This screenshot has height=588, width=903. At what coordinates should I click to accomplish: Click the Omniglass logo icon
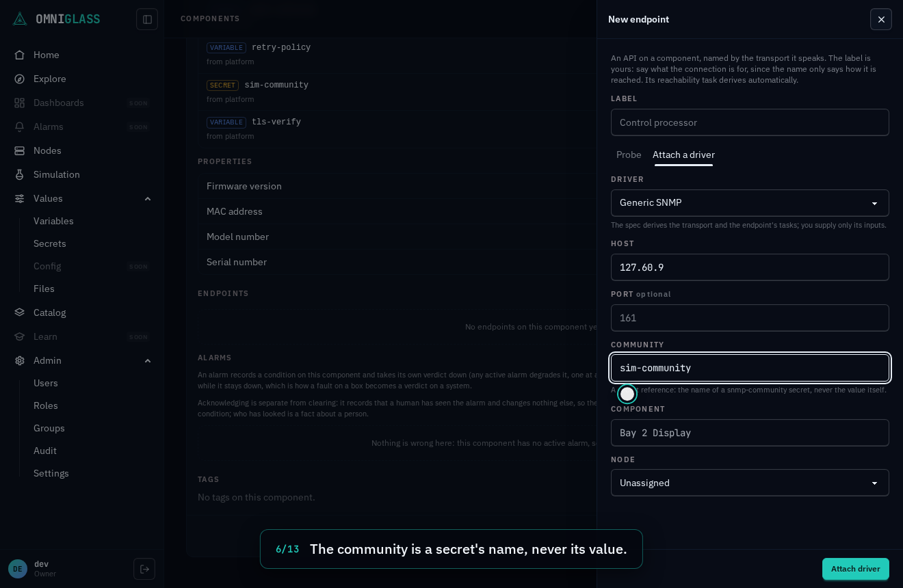(x=20, y=19)
